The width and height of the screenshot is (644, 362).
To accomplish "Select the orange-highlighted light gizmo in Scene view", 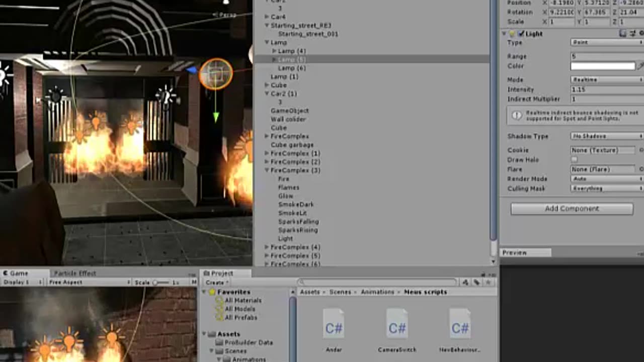I will [x=216, y=74].
